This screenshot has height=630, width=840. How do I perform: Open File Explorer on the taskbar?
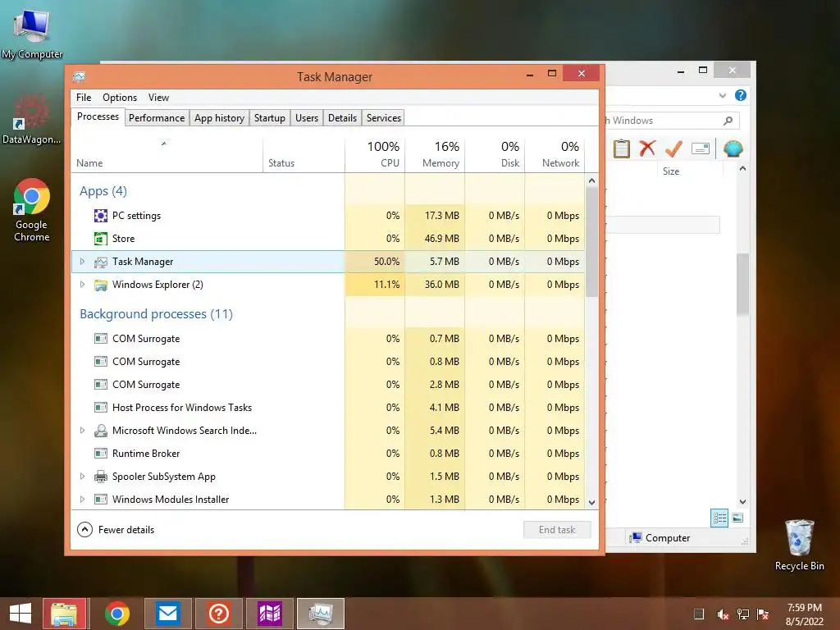click(x=64, y=614)
